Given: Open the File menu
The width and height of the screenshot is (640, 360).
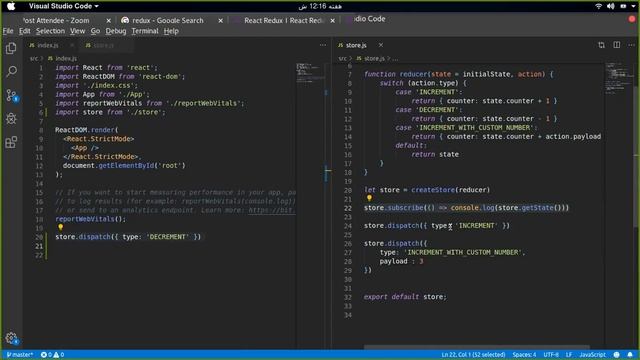Looking at the screenshot, I should click(8, 31).
